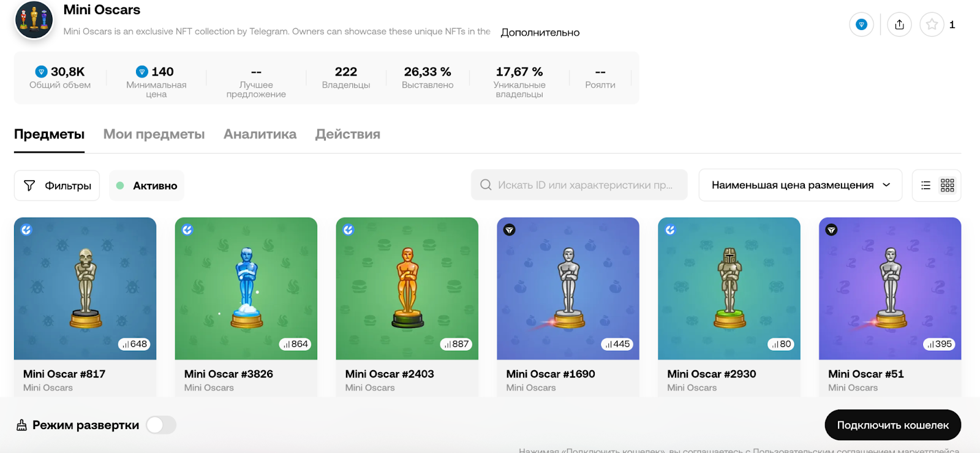Open the skeleton Oscar #817 thumbnail
Screen dimensions: 980x453
coord(85,289)
